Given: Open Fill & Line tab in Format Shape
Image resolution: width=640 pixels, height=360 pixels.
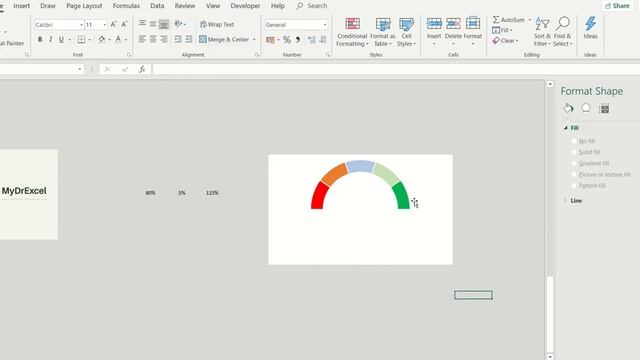Looking at the screenshot, I should point(568,108).
